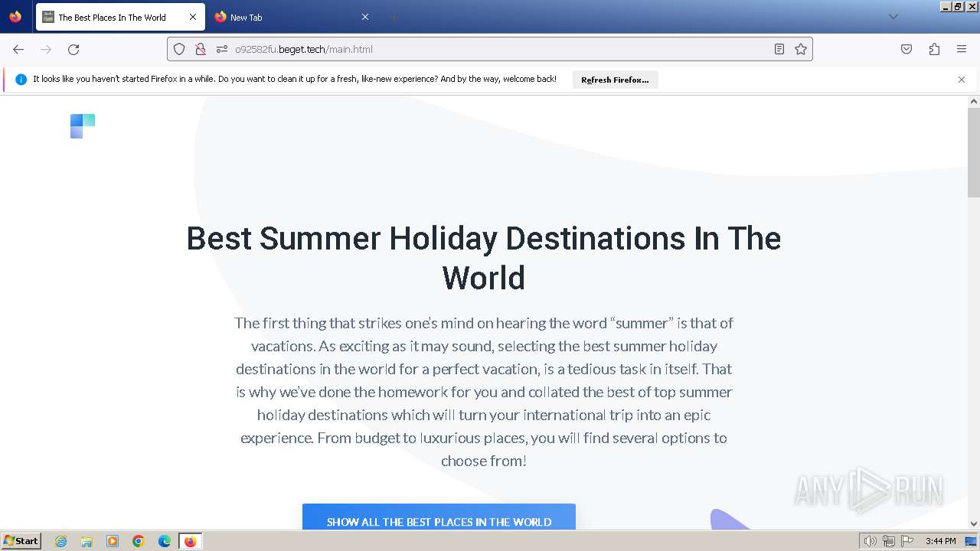Launch Google Chrome from taskbar

pyautogui.click(x=139, y=541)
